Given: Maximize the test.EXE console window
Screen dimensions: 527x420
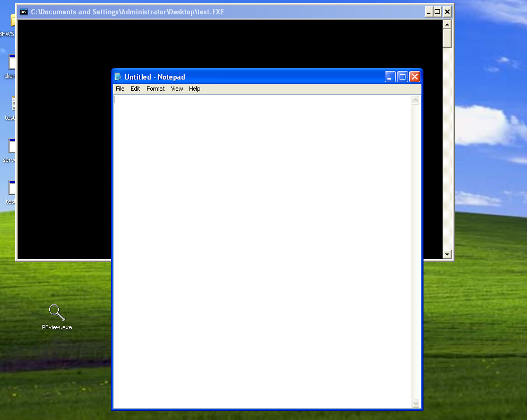Looking at the screenshot, I should [438, 12].
